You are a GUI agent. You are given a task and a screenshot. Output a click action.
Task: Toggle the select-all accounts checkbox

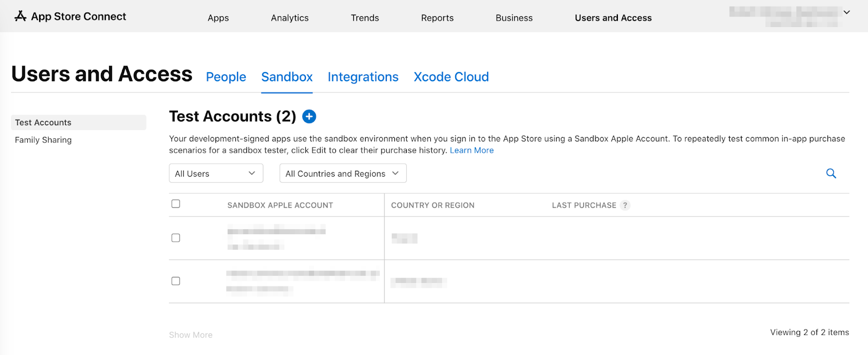176,204
